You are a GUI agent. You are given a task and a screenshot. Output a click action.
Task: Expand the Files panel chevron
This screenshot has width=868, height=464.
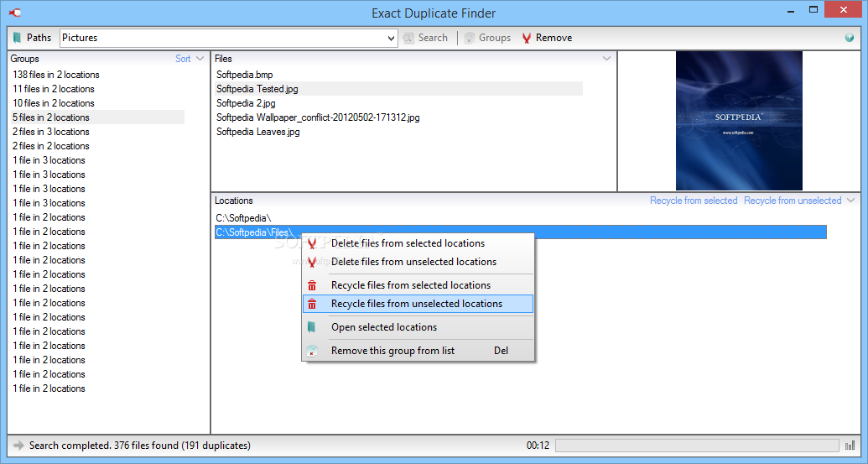click(x=606, y=59)
